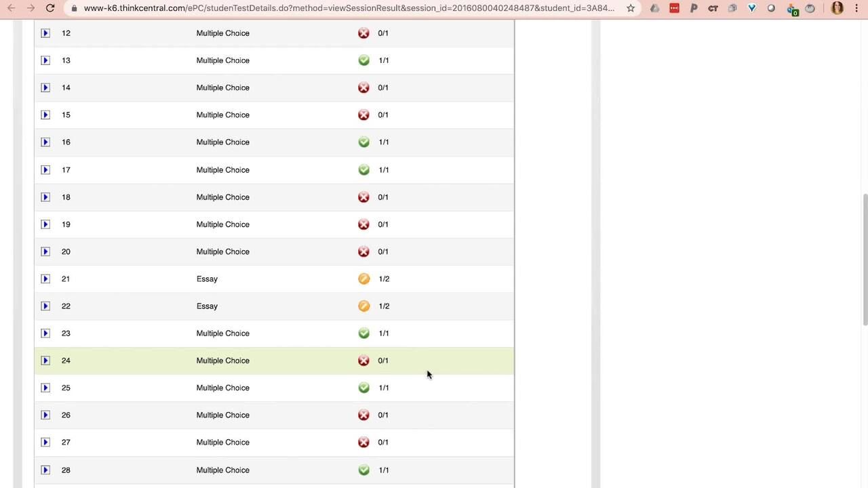Click green check icon for question 16

click(x=364, y=142)
